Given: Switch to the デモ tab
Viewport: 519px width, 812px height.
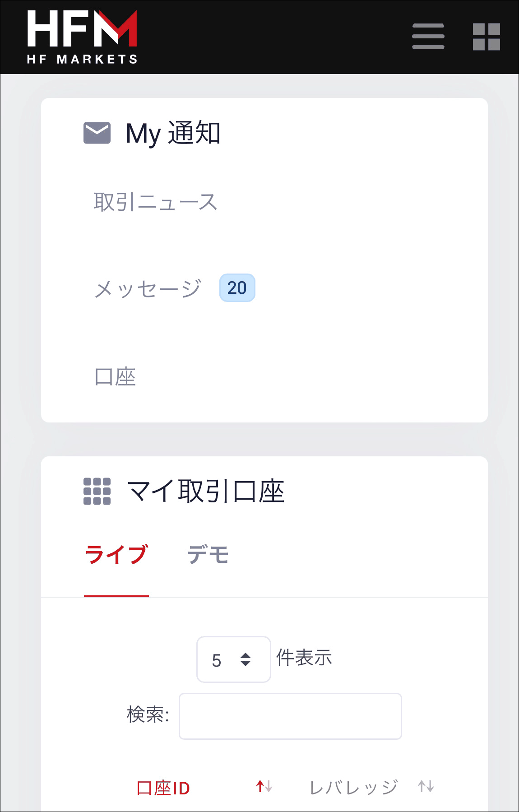Looking at the screenshot, I should coord(208,555).
